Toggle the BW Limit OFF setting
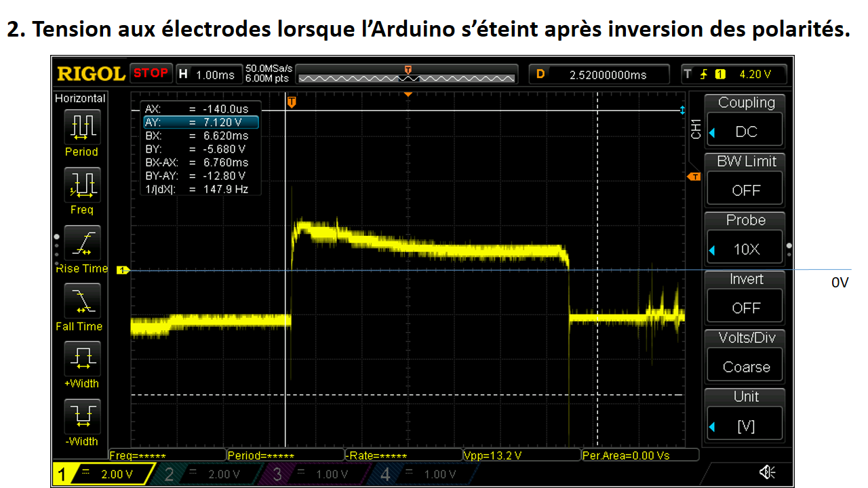 745,180
